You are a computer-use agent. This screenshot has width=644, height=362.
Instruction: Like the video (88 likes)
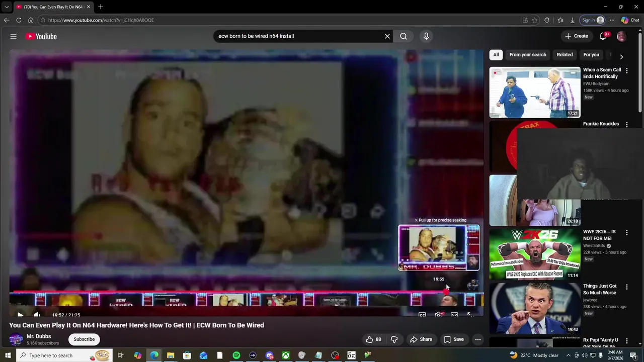[373, 339]
